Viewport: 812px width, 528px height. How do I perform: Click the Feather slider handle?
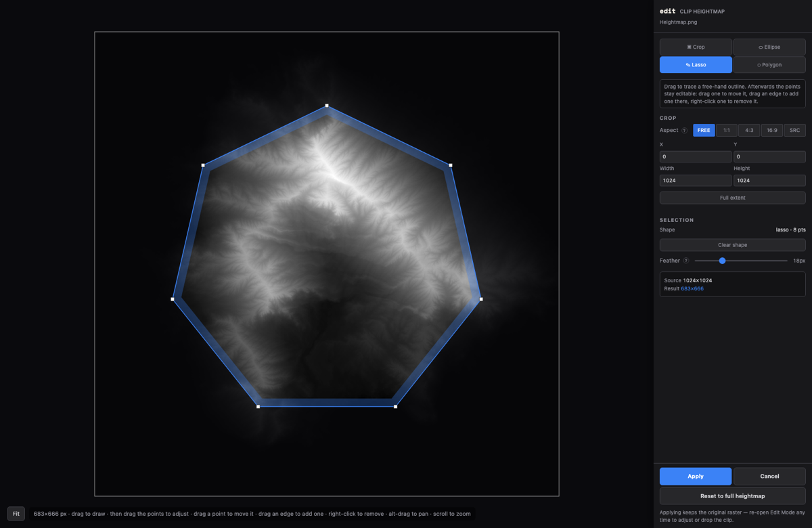[722, 261]
